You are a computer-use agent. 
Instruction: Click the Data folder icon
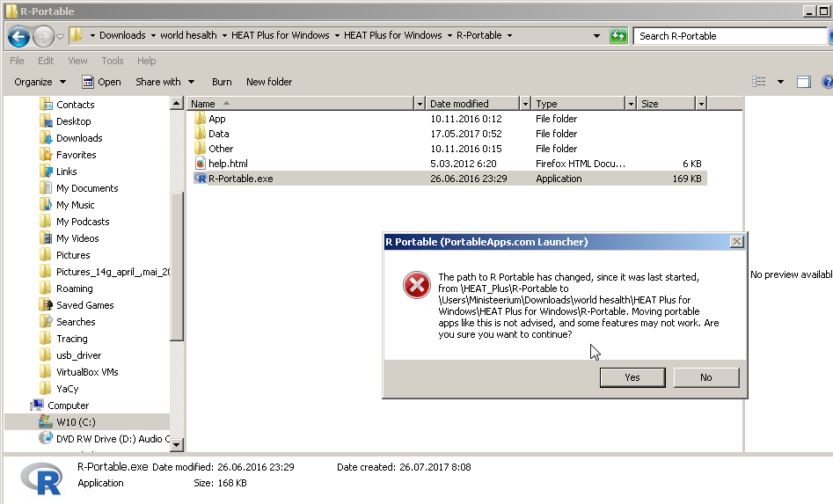[x=200, y=133]
